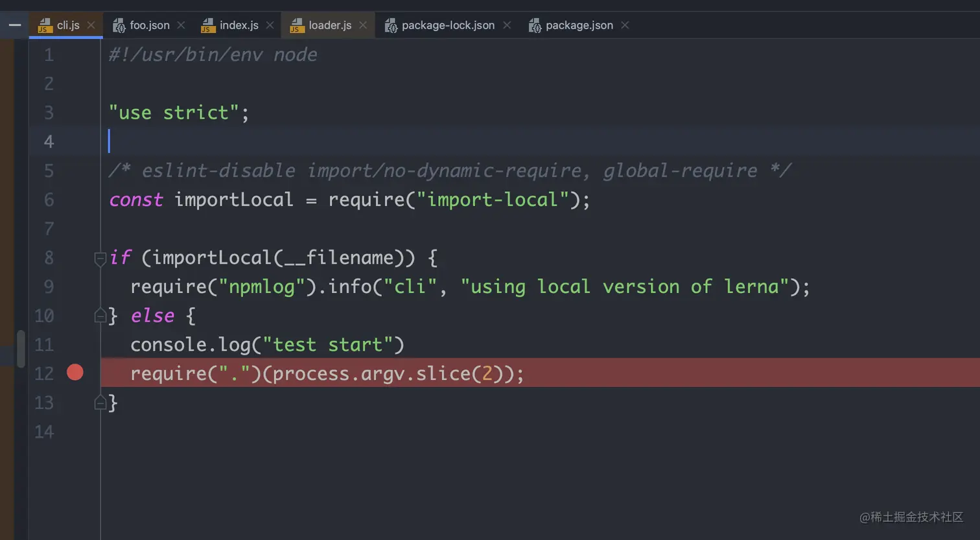
Task: Close the foo.json tab
Action: (181, 25)
